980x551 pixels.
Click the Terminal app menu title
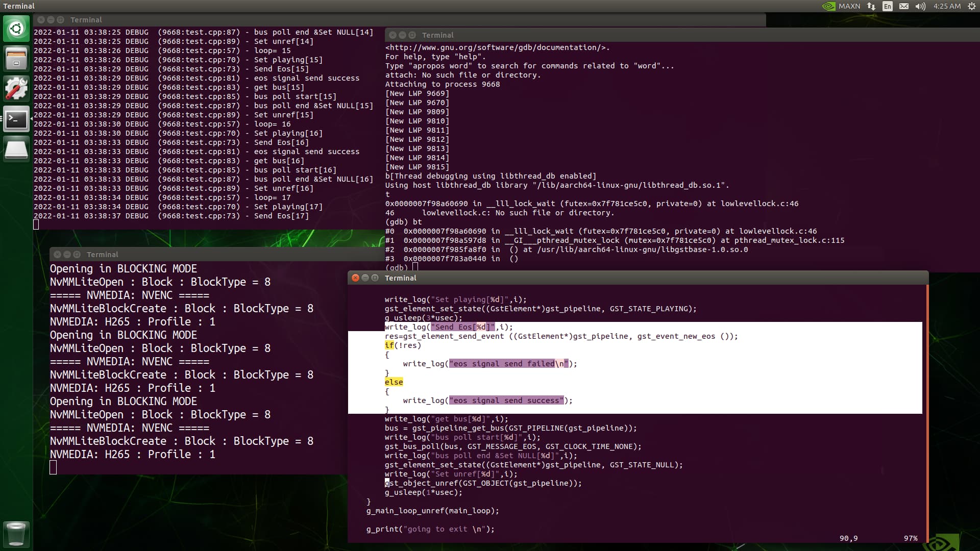click(x=19, y=6)
